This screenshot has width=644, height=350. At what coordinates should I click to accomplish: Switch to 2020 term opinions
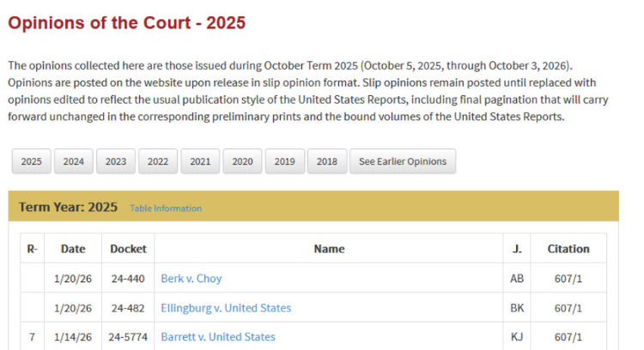pyautogui.click(x=242, y=161)
